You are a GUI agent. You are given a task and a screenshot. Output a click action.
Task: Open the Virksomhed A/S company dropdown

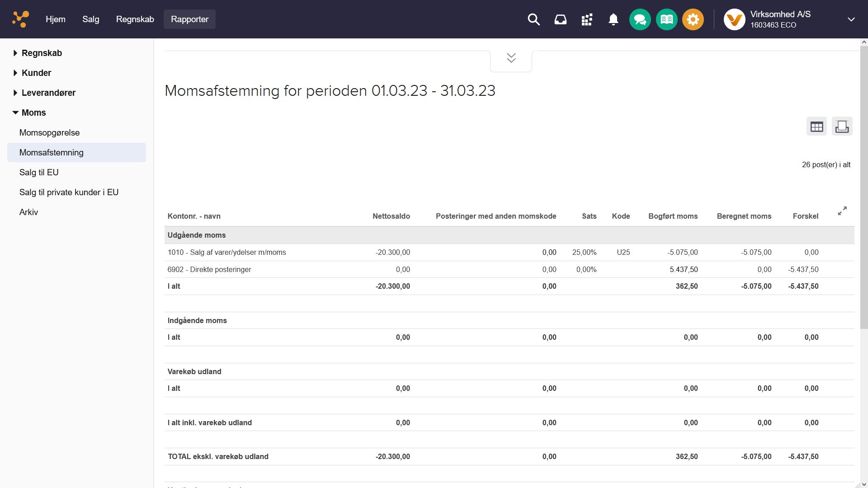tap(851, 19)
